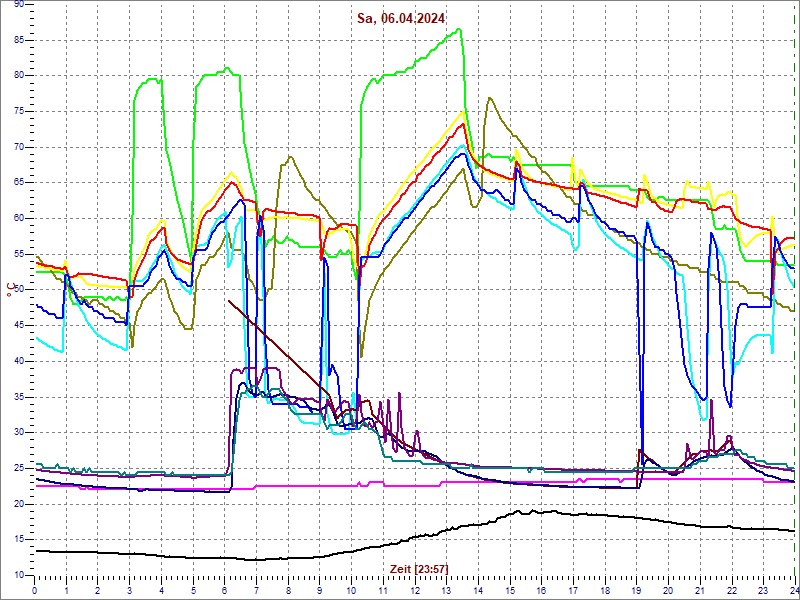Click the hour 23 label on the time axis
The image size is (800, 600).
[x=763, y=590]
